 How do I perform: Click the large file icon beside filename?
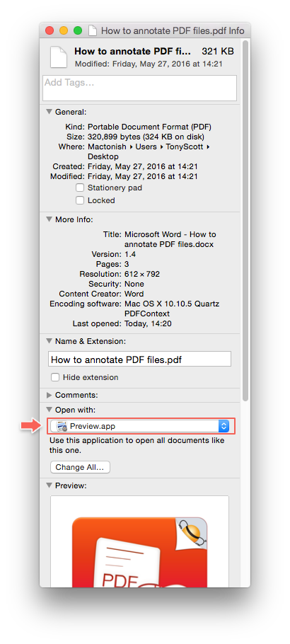(59, 57)
